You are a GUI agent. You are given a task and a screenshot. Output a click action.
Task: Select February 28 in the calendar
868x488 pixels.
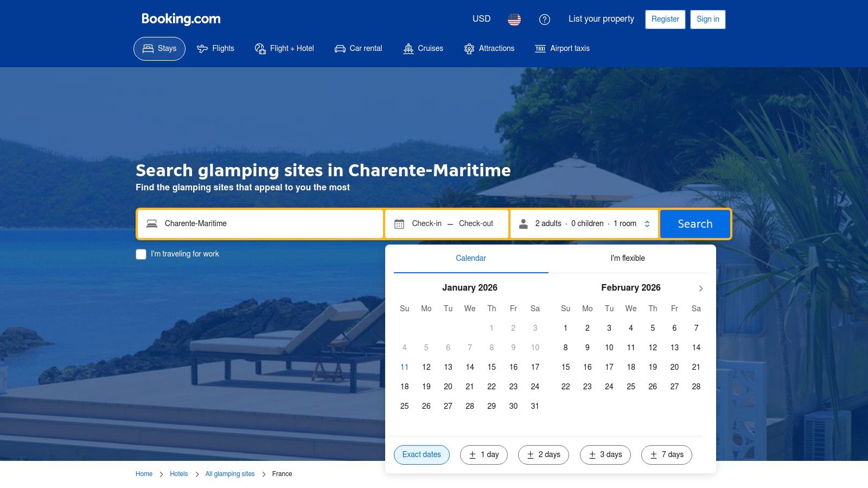pos(696,387)
